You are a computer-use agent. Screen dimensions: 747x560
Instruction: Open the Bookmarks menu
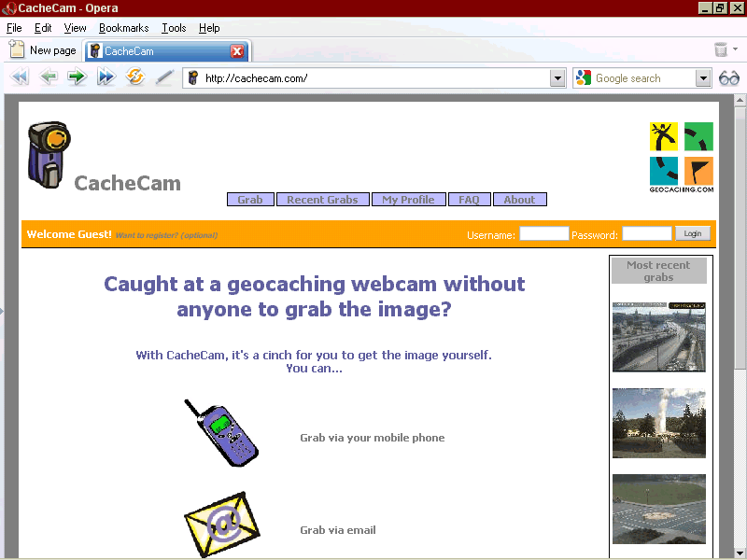click(124, 28)
